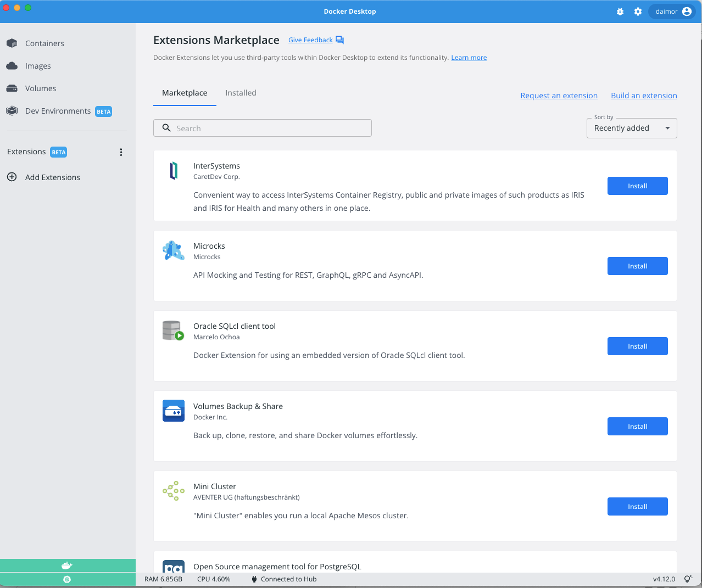
Task: Open the Extensions three-dot menu
Action: [121, 152]
